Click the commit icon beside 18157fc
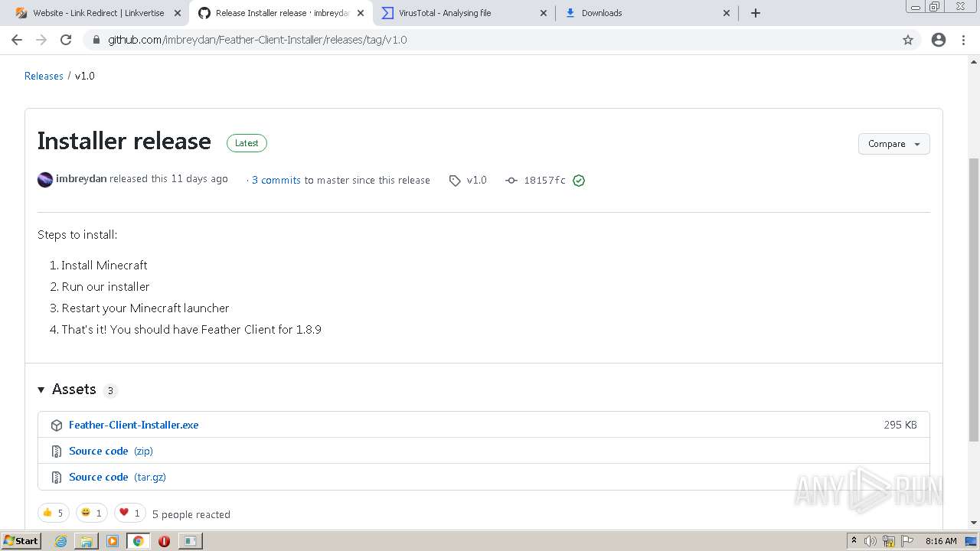The width and height of the screenshot is (980, 551). coord(511,181)
